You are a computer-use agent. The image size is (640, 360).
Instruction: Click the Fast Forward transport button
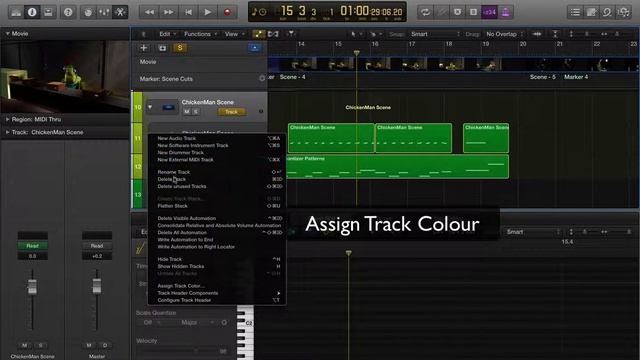(x=168, y=12)
